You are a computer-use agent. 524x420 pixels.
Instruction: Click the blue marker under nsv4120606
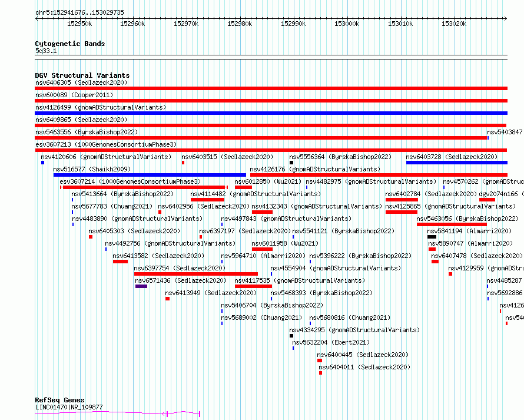(x=43, y=163)
